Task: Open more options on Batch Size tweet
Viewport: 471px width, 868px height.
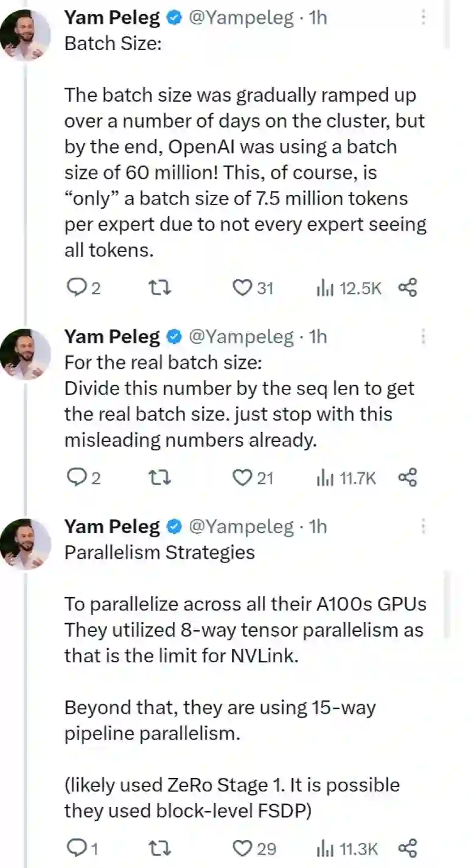Action: [x=423, y=18]
